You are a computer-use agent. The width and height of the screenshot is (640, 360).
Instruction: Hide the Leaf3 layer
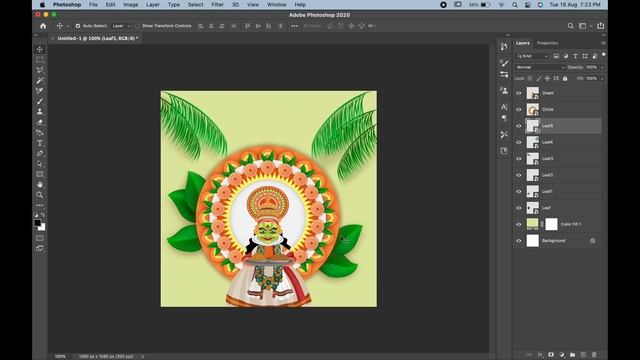(519, 158)
